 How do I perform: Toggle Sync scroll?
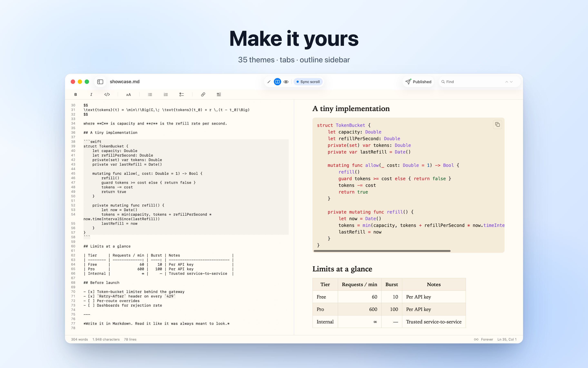tap(308, 82)
